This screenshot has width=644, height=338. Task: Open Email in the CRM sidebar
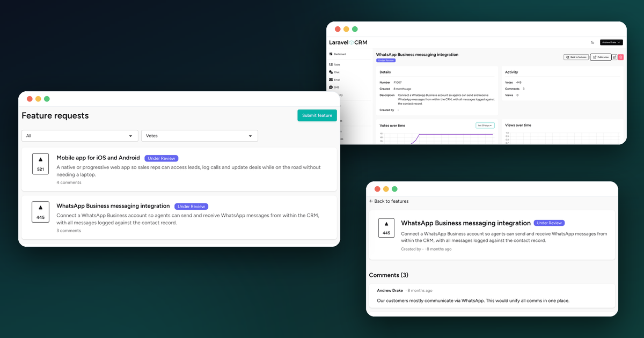[x=334, y=79]
